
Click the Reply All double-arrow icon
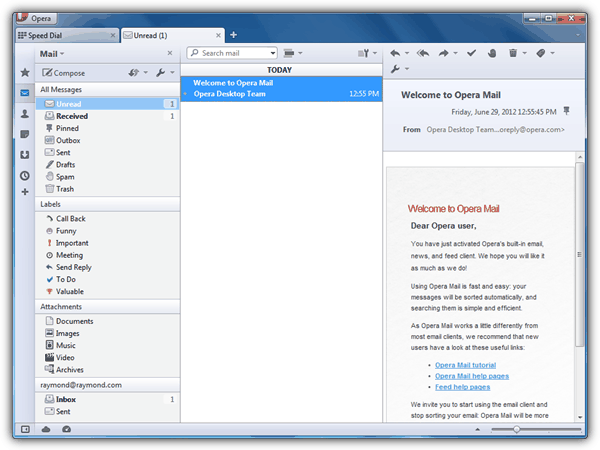coord(423,53)
